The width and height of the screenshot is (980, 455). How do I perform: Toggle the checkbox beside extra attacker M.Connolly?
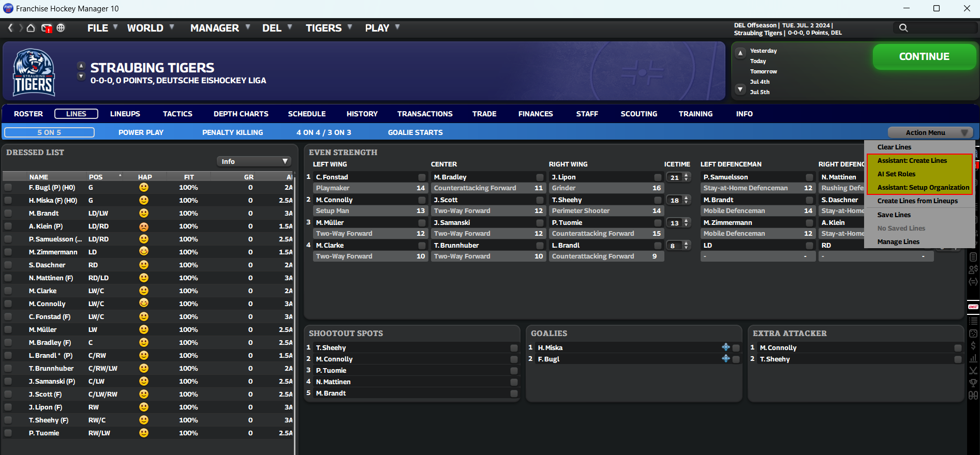tap(958, 348)
